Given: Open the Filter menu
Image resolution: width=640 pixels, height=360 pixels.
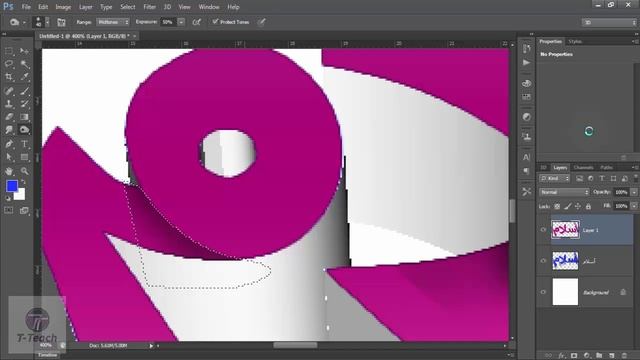Looking at the screenshot, I should [x=149, y=7].
